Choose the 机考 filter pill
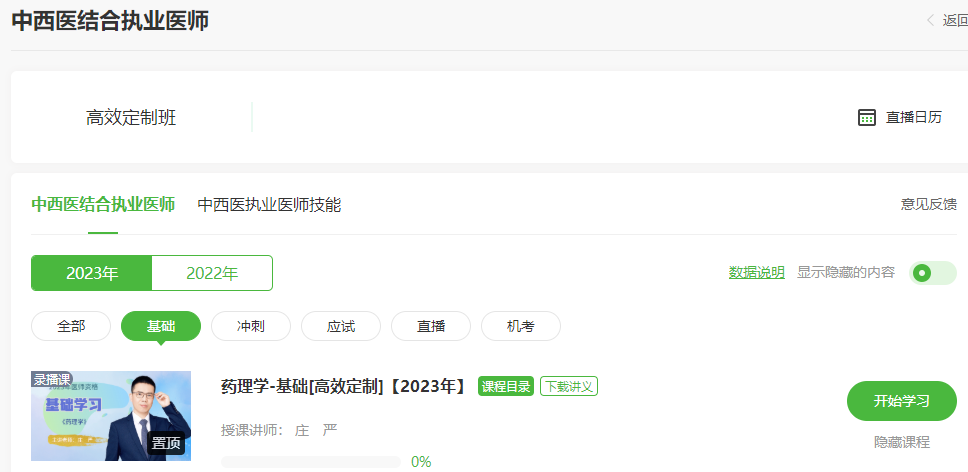The height and width of the screenshot is (472, 968). (521, 326)
